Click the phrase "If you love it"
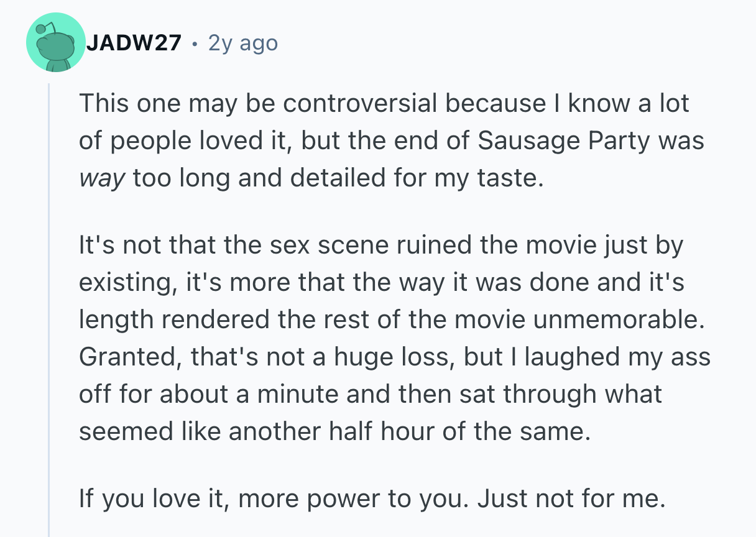756x537 pixels. coord(147,498)
